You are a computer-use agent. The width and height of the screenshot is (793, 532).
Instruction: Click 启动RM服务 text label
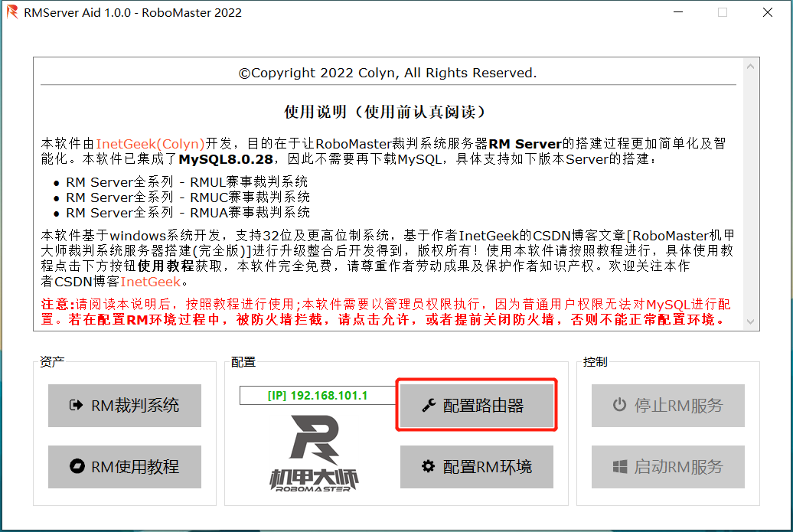point(679,467)
